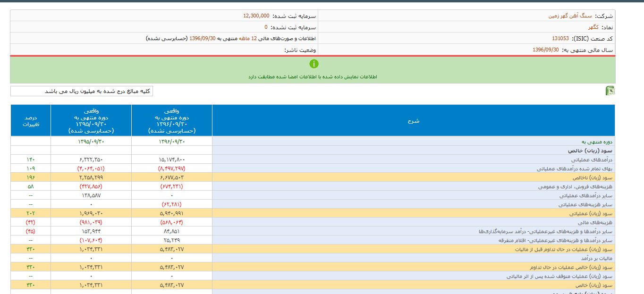The width and height of the screenshot is (644, 294).
Task: Click the gross profit value ۲,۲۵۸,۲۹۹
Action: coord(91,178)
